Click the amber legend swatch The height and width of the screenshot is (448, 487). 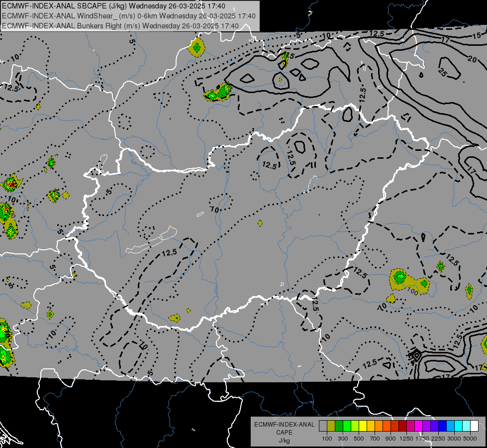point(371,426)
